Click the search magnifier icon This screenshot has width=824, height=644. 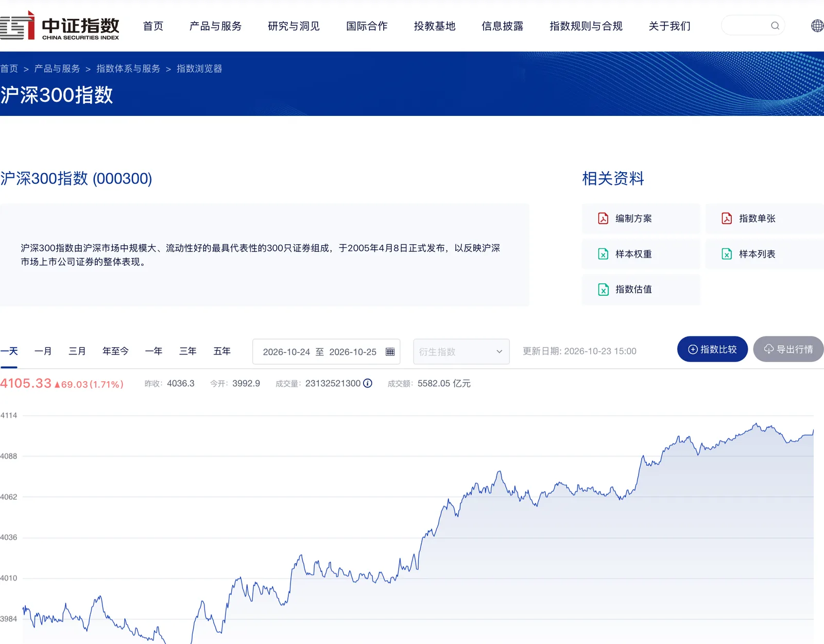tap(775, 26)
